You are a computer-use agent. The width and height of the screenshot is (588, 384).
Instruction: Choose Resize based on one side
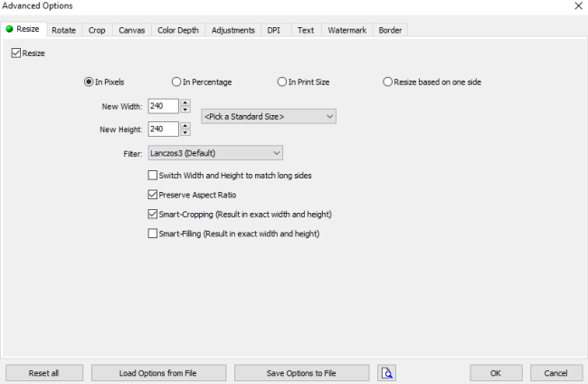click(x=387, y=82)
